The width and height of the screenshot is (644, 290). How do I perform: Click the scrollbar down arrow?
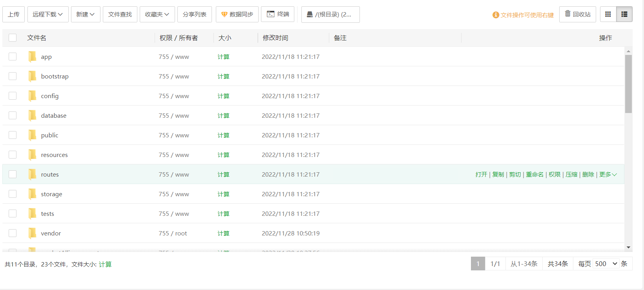click(x=628, y=247)
